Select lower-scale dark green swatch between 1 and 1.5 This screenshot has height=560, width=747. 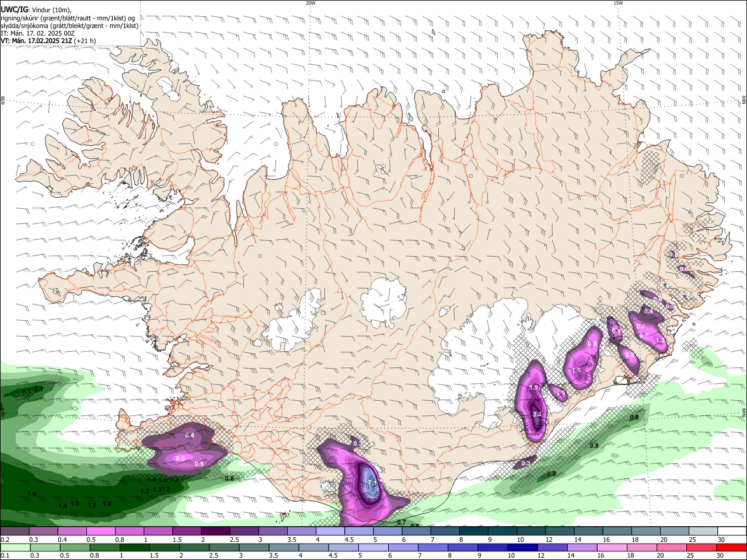[x=135, y=547]
